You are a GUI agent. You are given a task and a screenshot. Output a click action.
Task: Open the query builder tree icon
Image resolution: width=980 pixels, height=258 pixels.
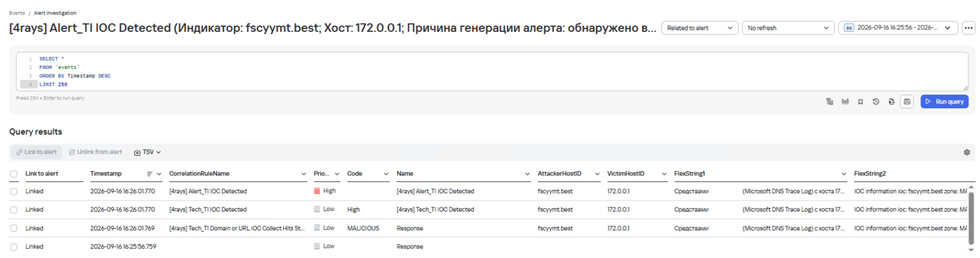pyautogui.click(x=829, y=101)
